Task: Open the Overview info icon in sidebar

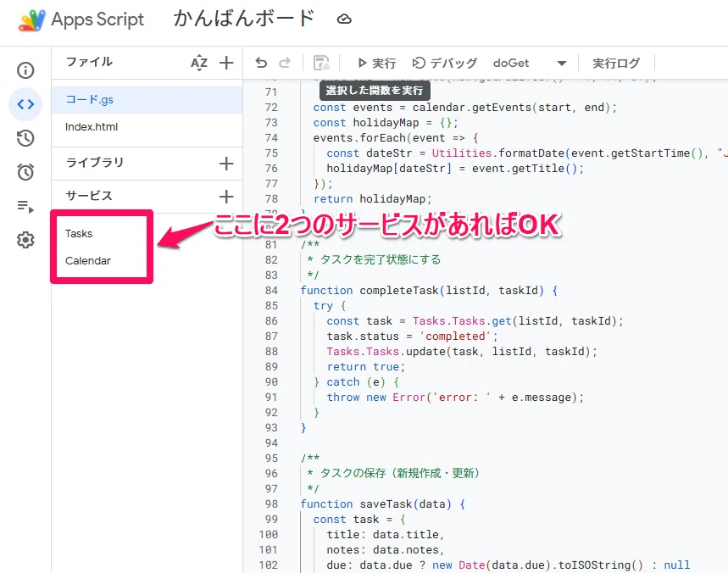Action: coord(25,70)
